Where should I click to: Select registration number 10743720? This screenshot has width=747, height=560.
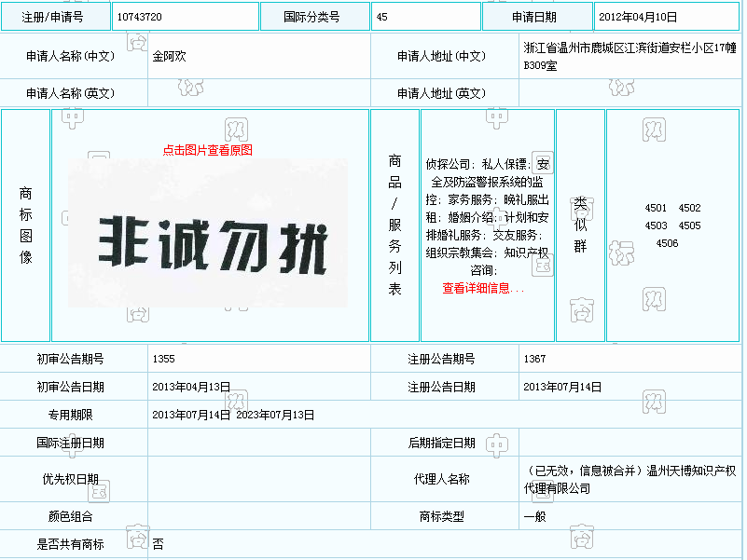pyautogui.click(x=140, y=17)
